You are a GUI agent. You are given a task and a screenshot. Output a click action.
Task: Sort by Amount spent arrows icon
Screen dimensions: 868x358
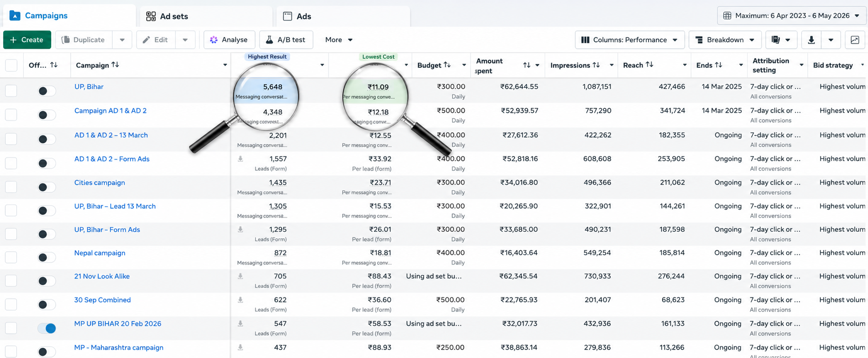tap(527, 65)
